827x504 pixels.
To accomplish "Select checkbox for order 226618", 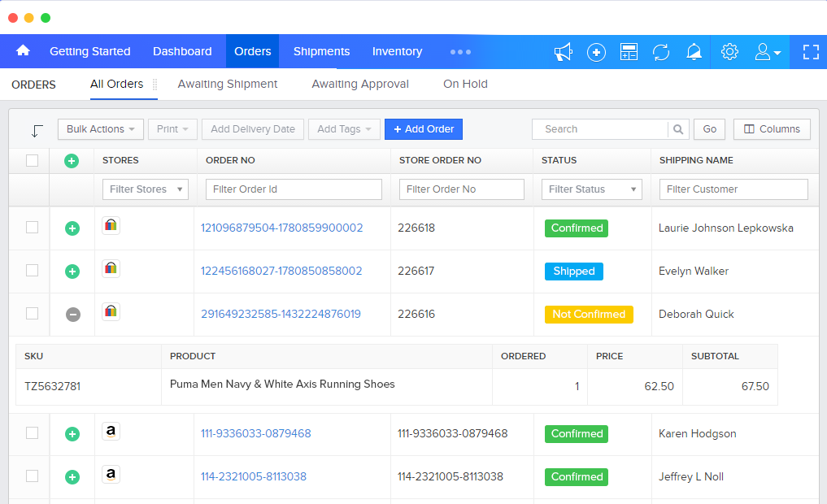I will (x=33, y=228).
